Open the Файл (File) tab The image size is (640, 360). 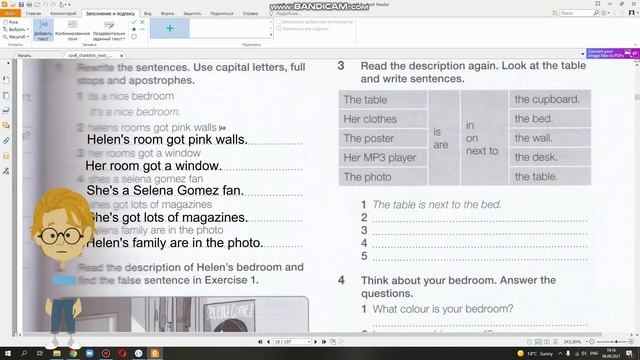pos(10,13)
